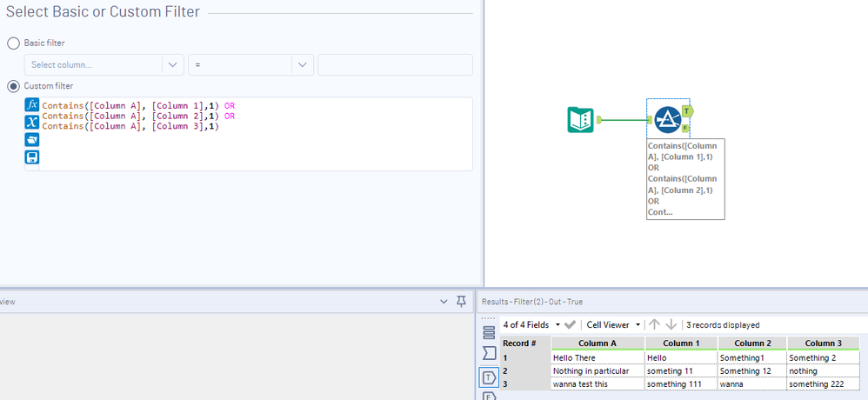
Task: Select the 'wanna test this' cell
Action: coord(598,384)
